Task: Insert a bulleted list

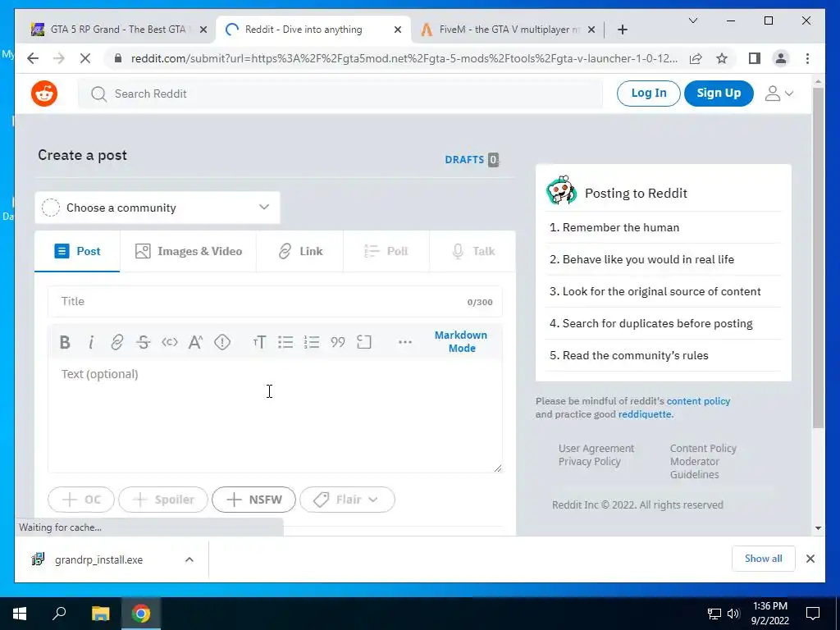Action: pos(285,342)
